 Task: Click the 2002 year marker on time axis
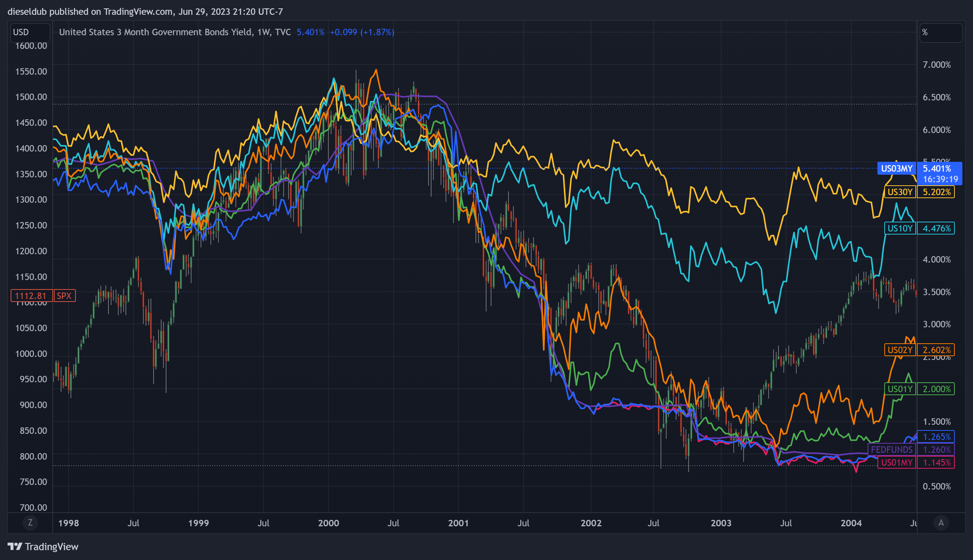tap(591, 523)
